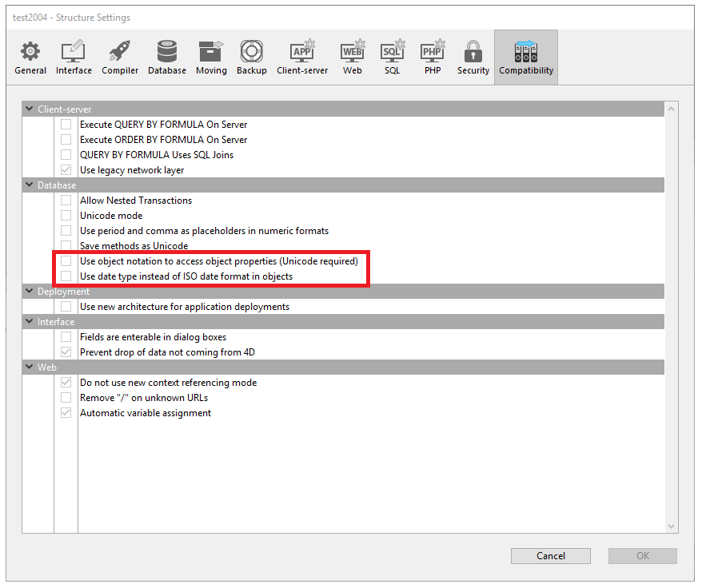The height and width of the screenshot is (588, 702).
Task: Open the Web settings icon
Action: pos(353,51)
